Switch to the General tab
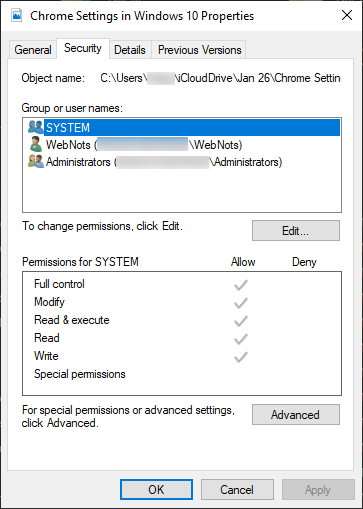 pos(33,50)
